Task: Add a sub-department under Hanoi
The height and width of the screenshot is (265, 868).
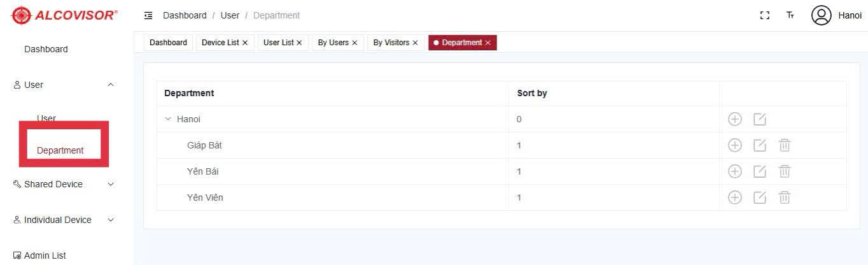Action: pos(735,119)
